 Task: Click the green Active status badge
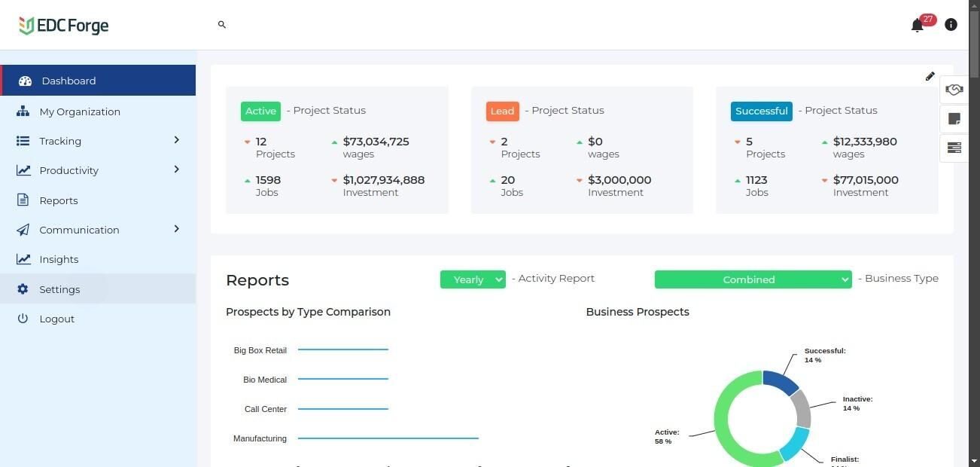coord(260,111)
